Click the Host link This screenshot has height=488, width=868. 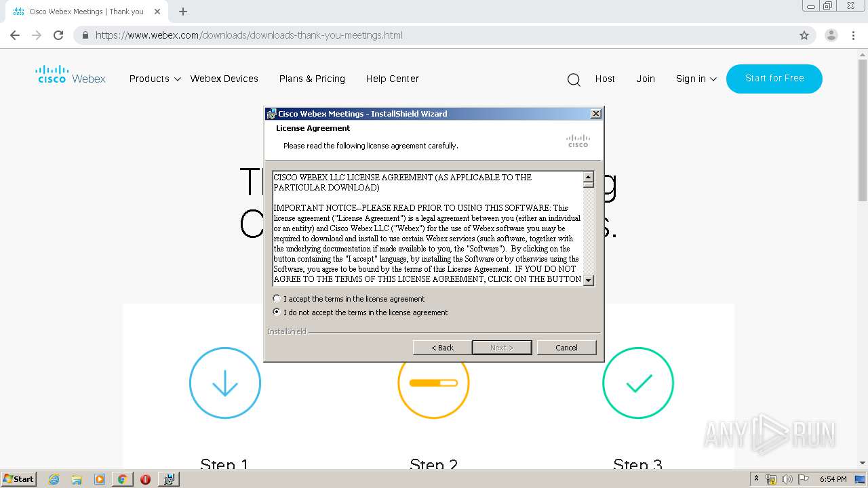tap(605, 79)
